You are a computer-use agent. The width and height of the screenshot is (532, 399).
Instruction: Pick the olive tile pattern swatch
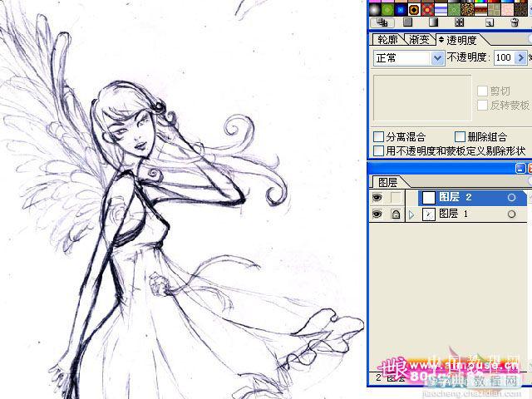coord(493,9)
